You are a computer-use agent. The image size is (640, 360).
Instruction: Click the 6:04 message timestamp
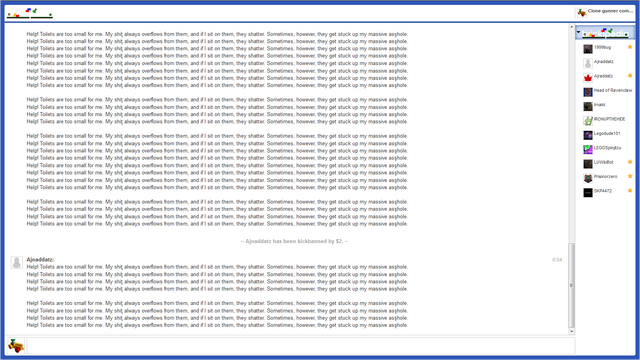[557, 260]
